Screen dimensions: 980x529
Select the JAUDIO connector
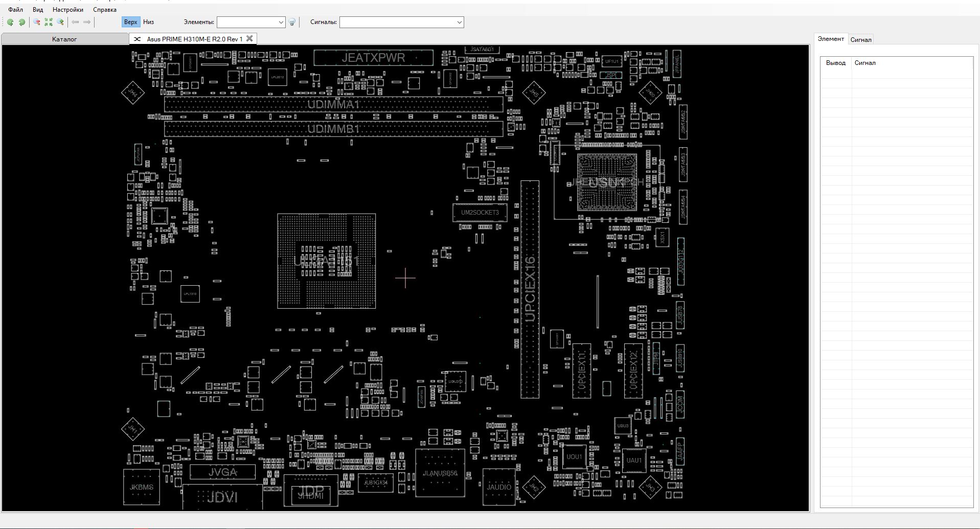[x=499, y=487]
